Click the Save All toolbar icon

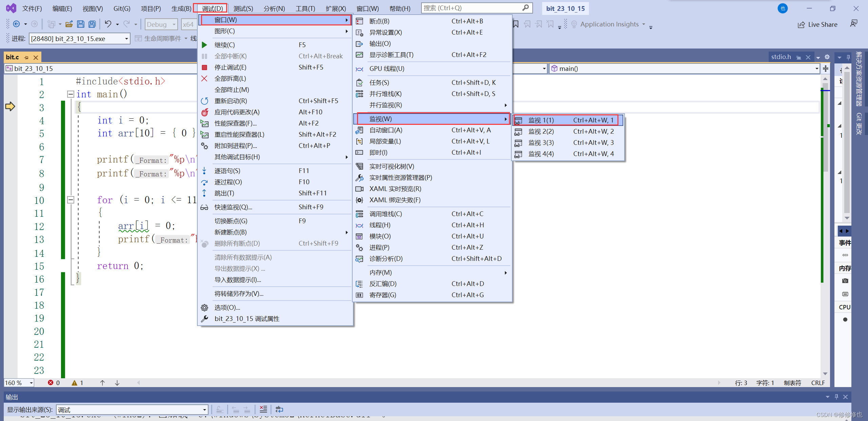pos(92,24)
